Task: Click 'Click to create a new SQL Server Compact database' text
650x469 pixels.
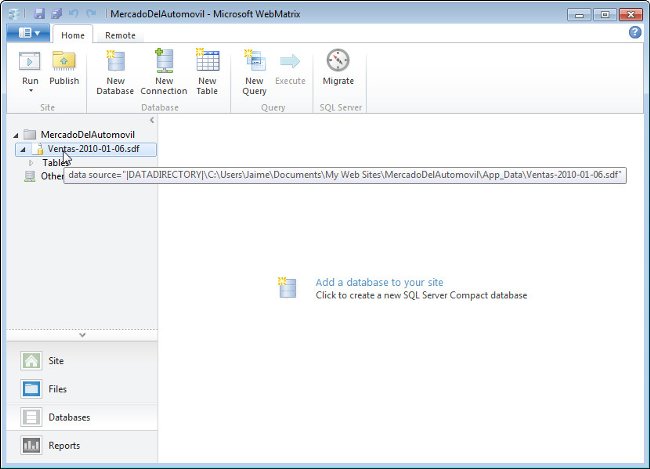Action: click(421, 295)
